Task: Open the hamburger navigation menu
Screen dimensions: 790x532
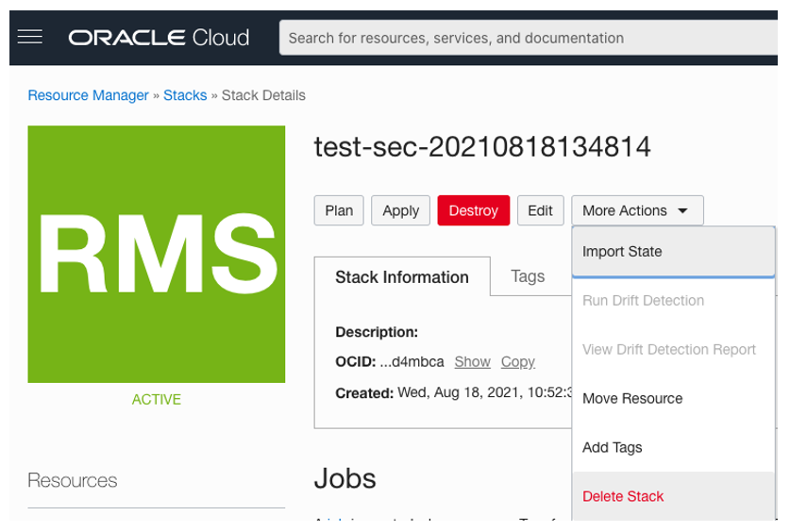Action: tap(30, 38)
